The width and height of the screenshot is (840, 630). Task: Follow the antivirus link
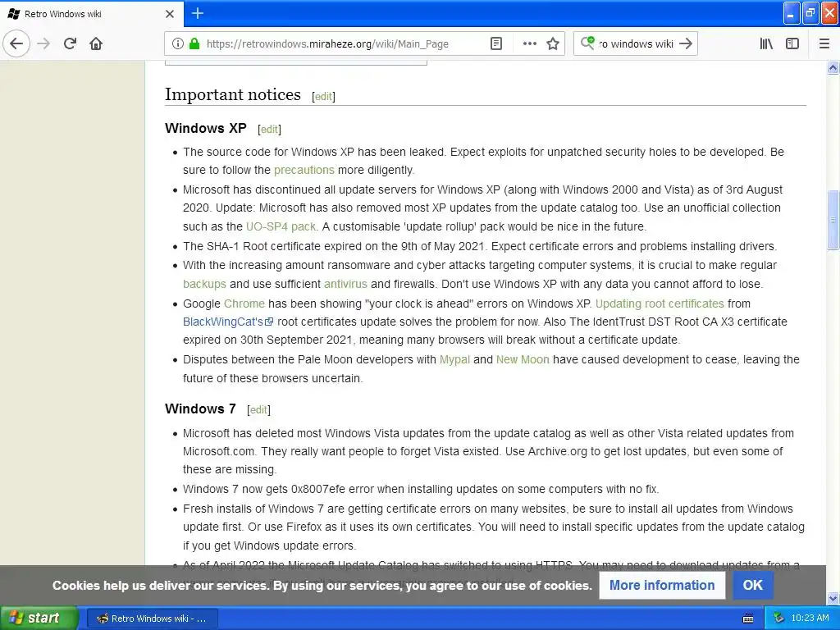[x=345, y=284]
